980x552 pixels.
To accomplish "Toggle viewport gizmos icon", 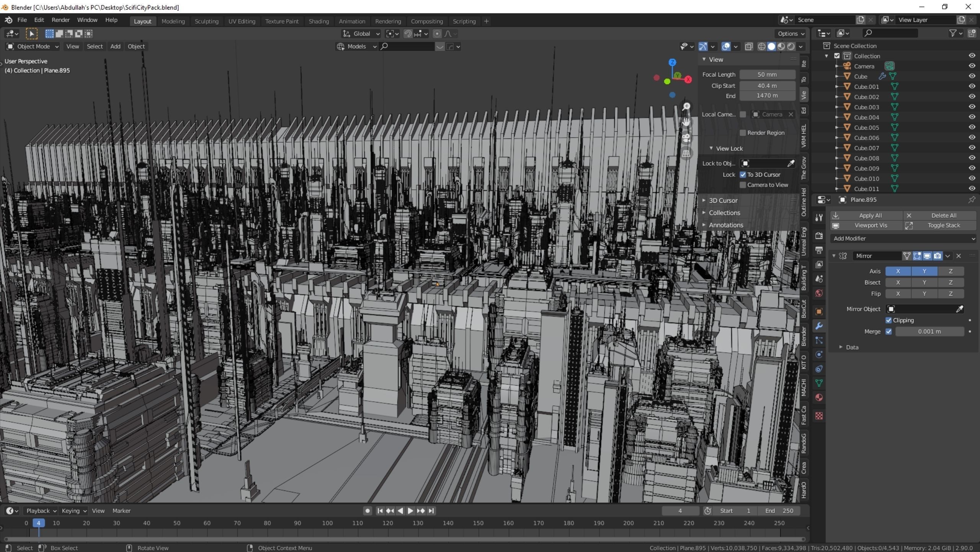I will [x=703, y=46].
